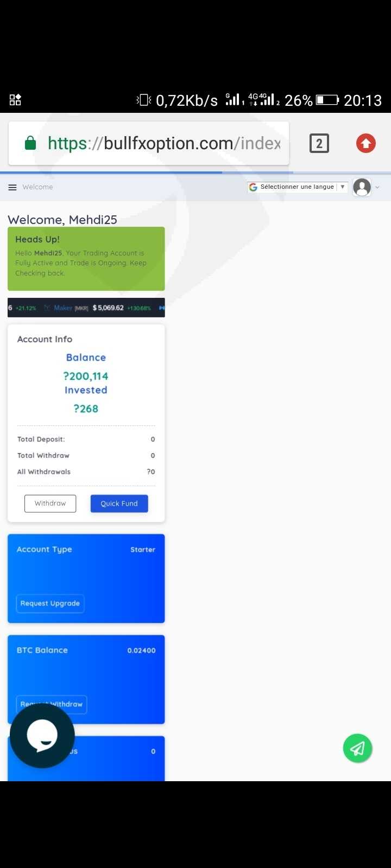Open the user profile avatar
This screenshot has height=868, width=391.
[x=362, y=187]
